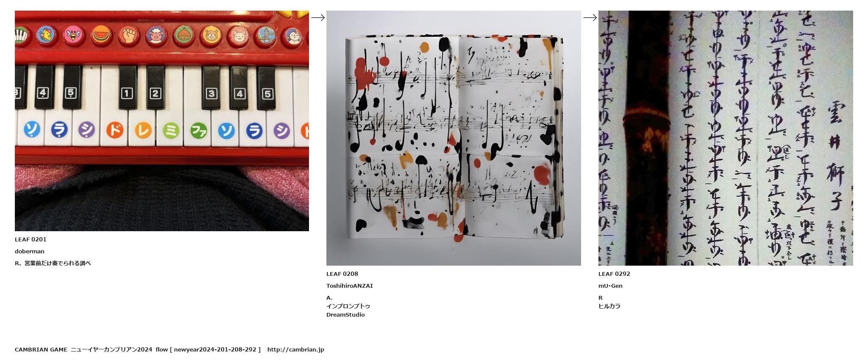The width and height of the screenshot is (868, 360).
Task: Click the flow newyear2024-201-208-292 text
Action: (x=208, y=350)
